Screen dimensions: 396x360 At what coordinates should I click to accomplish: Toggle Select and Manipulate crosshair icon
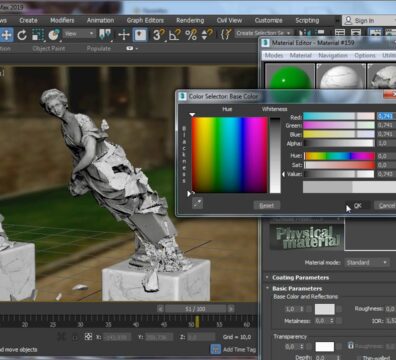tap(124, 35)
